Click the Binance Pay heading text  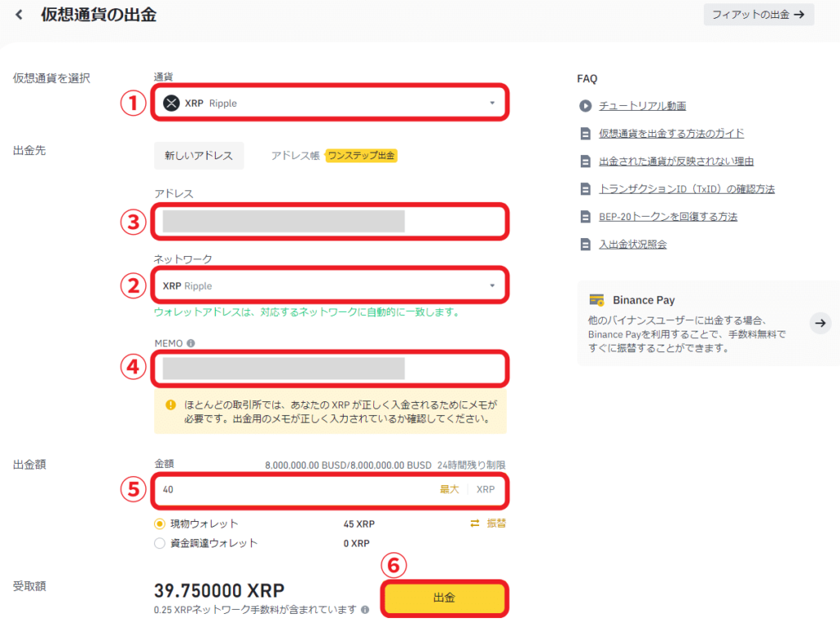click(643, 300)
